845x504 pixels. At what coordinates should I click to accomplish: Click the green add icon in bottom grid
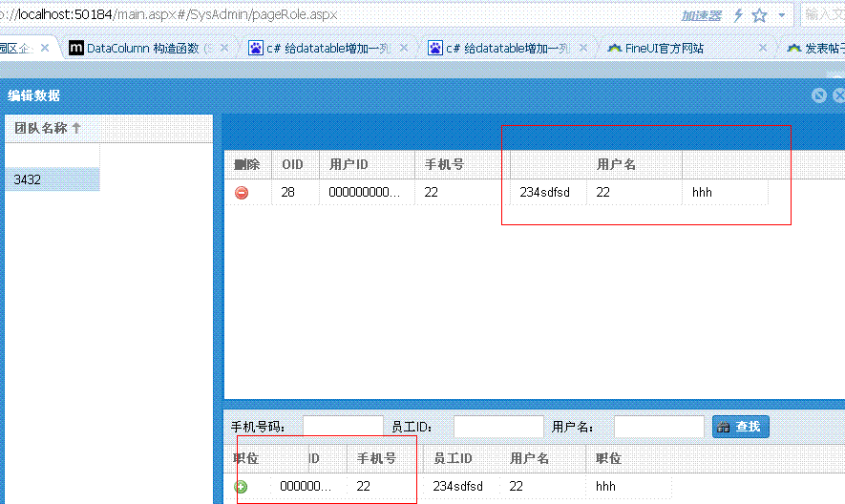[x=242, y=487]
